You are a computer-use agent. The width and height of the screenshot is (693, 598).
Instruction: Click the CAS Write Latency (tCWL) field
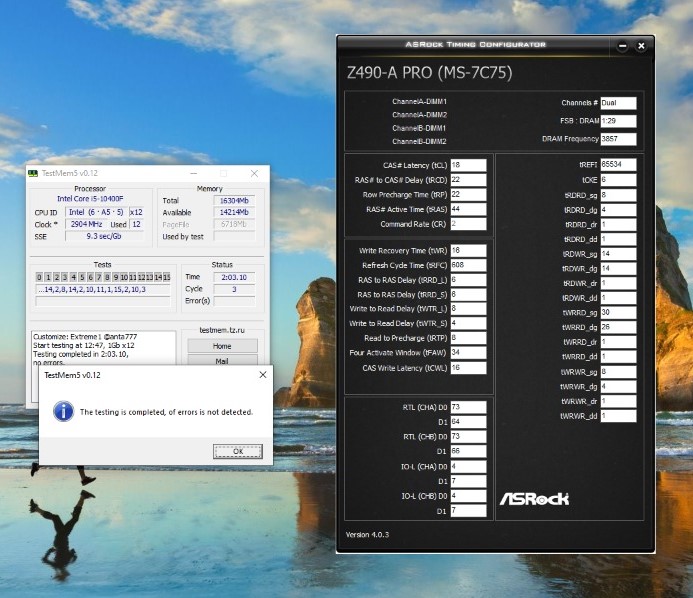coord(468,368)
